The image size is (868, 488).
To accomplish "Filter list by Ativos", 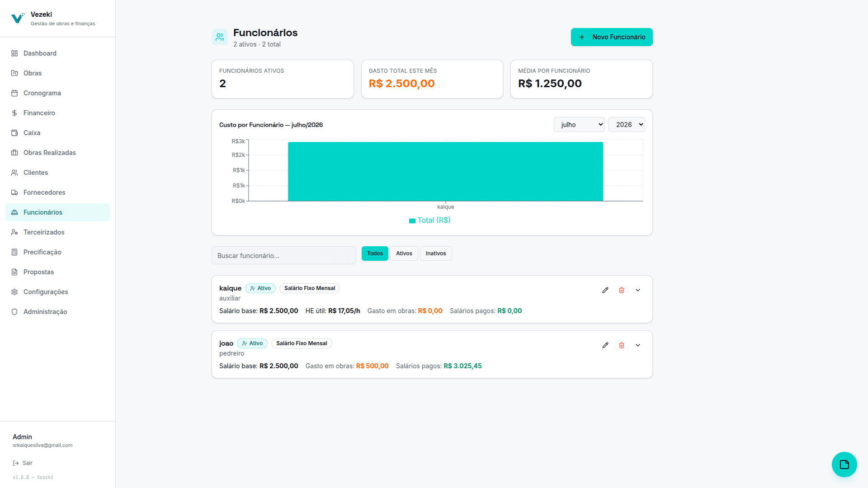I will pyautogui.click(x=404, y=253).
